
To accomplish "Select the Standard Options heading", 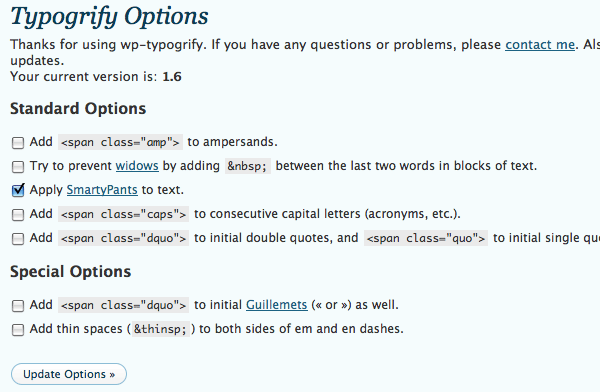I will pos(78,109).
